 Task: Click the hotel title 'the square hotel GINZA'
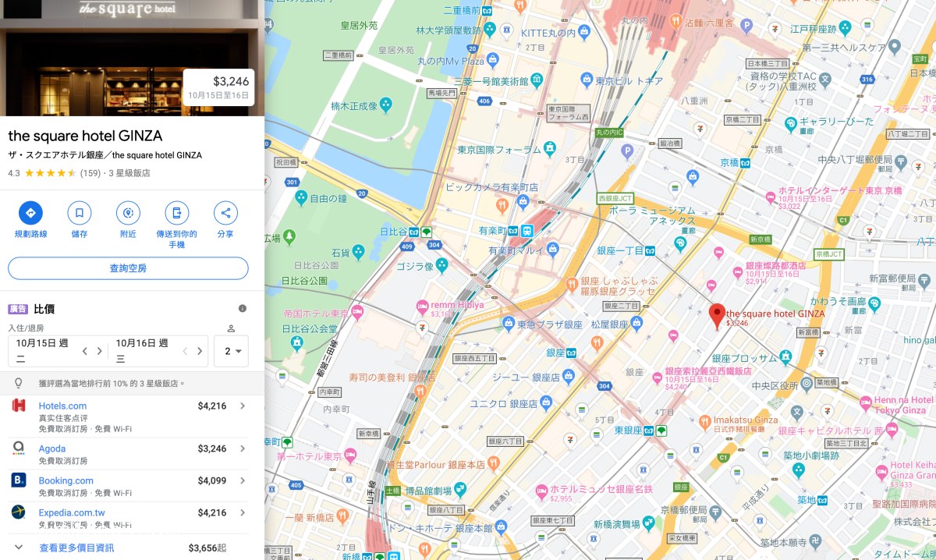click(85, 136)
